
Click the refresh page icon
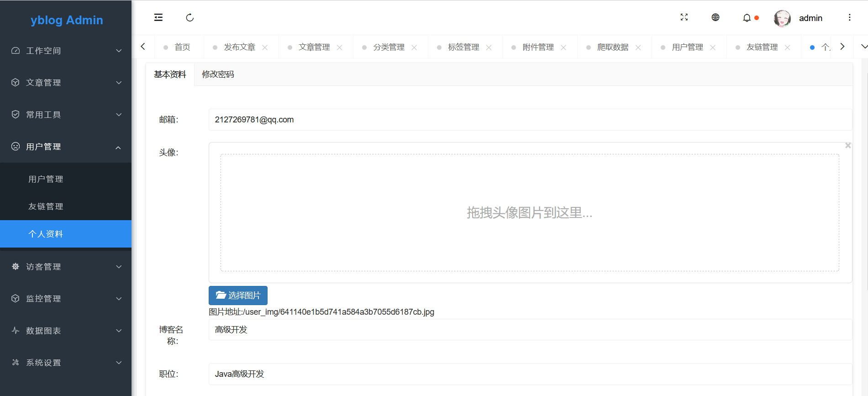tap(190, 18)
